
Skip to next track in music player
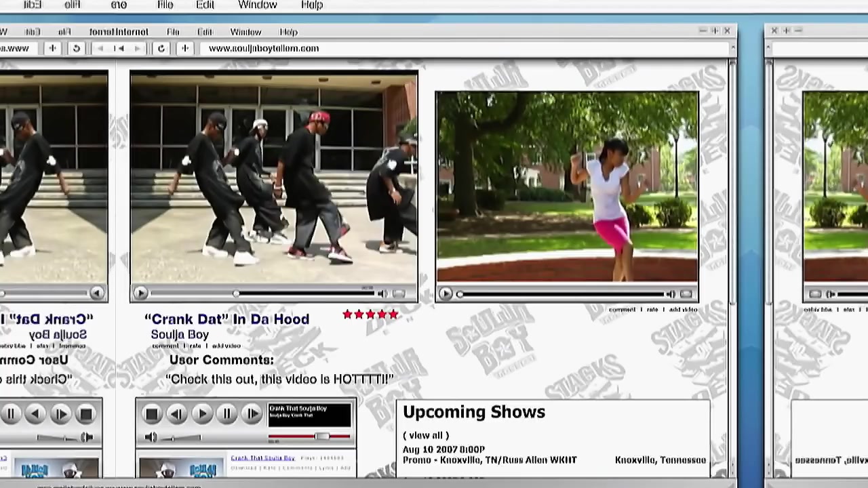click(x=252, y=414)
